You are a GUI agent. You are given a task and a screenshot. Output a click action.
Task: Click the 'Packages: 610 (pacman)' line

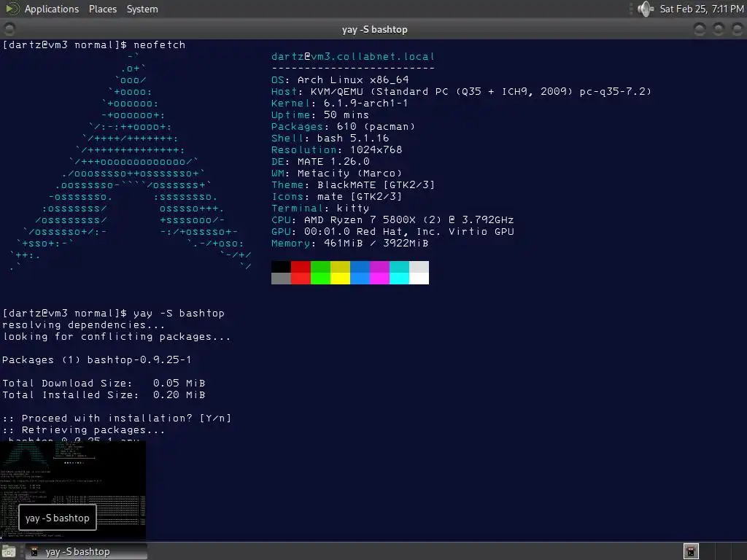pos(343,126)
